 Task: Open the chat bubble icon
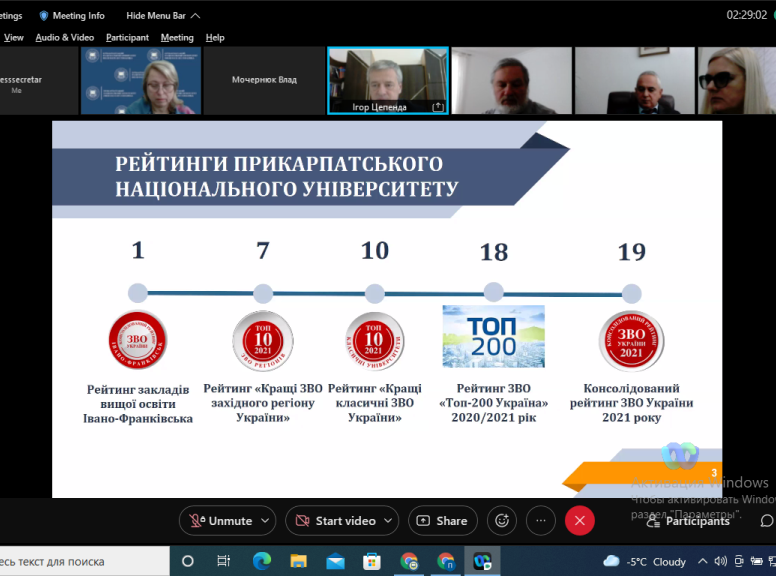pos(766,521)
